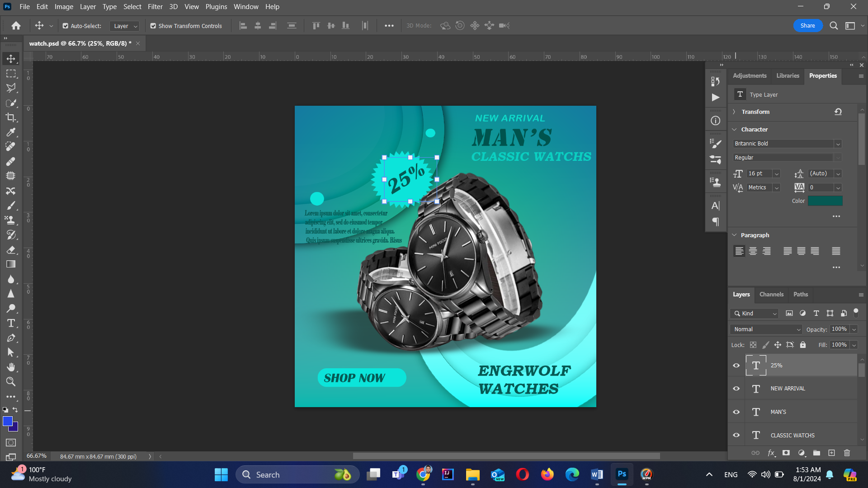Delete layer with trash icon
Viewport: 868px width, 488px height.
point(847,453)
